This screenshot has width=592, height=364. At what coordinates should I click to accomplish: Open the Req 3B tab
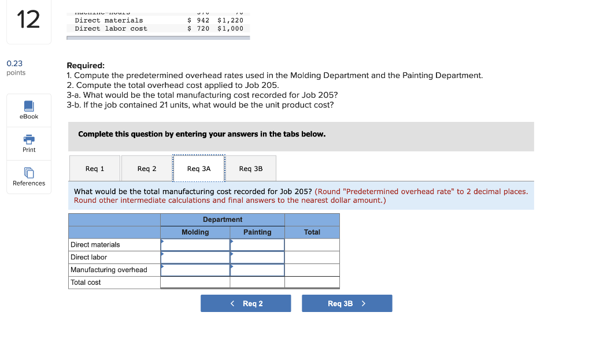coord(251,168)
